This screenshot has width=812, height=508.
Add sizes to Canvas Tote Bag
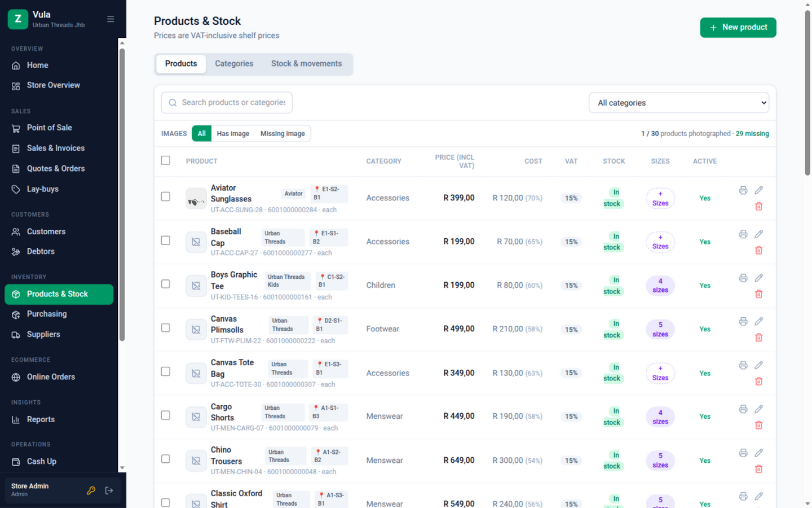click(x=660, y=373)
